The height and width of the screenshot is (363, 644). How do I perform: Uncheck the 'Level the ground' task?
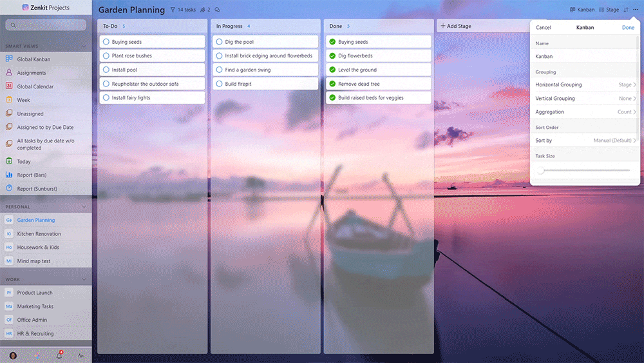pos(332,70)
